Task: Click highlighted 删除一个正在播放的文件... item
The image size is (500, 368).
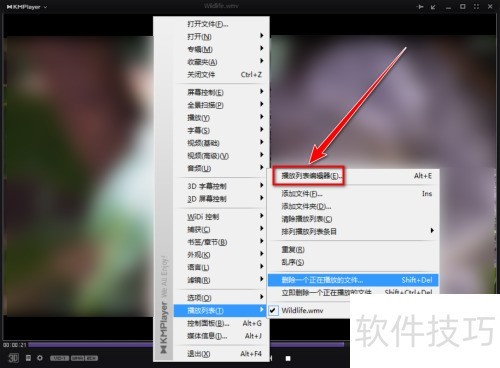Action: 353,280
